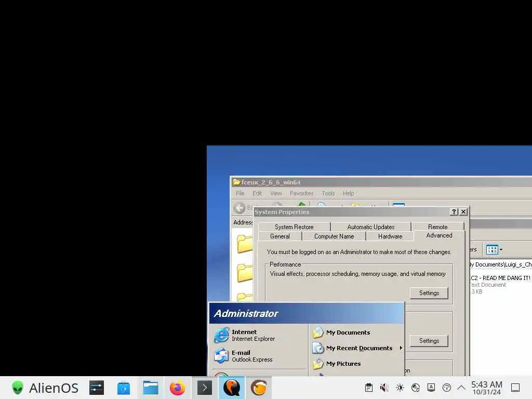
Task: Open the network tray icon
Action: [416, 388]
